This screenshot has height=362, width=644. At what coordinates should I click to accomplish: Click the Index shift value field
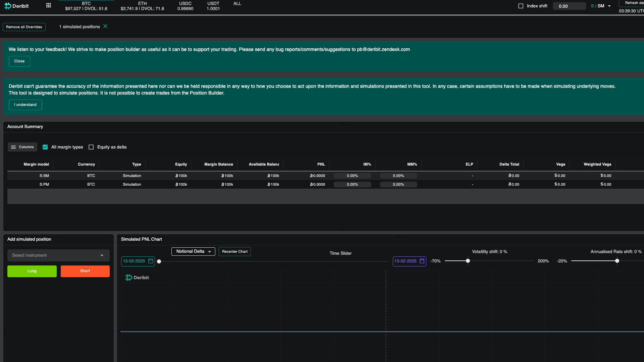click(569, 6)
